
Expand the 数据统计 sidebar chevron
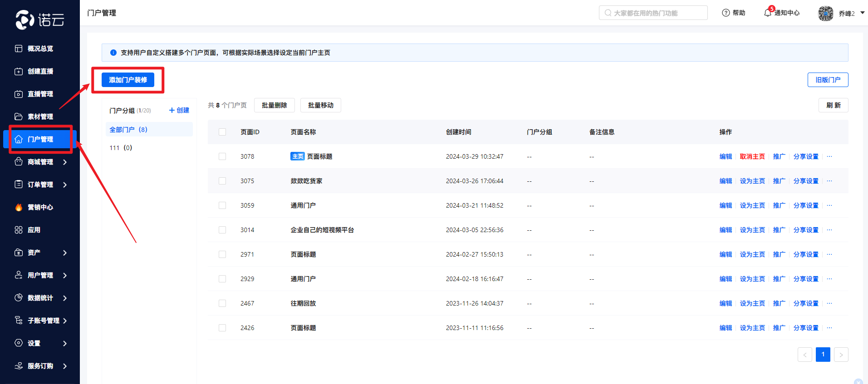click(x=65, y=298)
